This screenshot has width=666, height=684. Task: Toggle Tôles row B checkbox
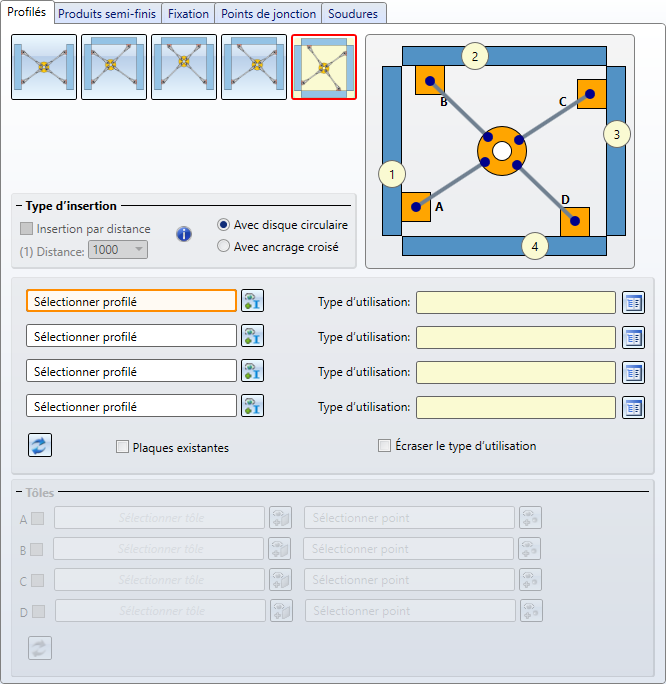tap(37, 550)
